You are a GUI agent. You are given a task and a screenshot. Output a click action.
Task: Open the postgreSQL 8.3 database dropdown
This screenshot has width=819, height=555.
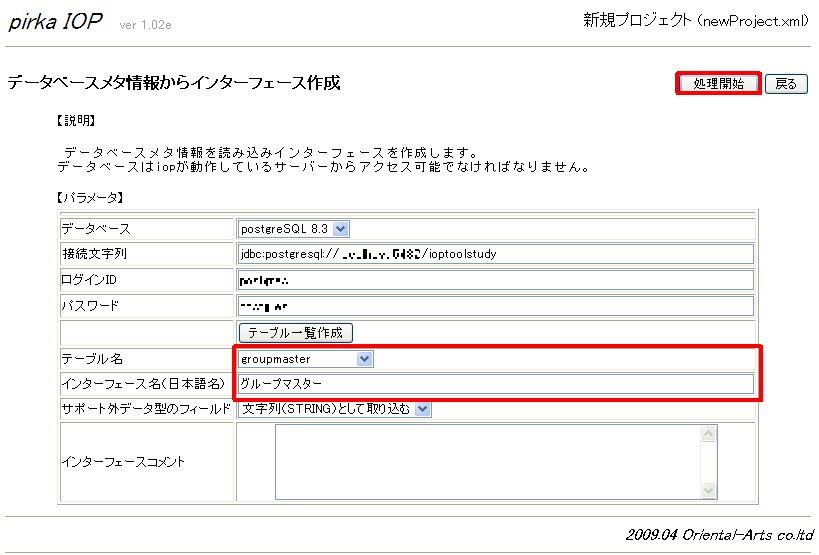click(293, 229)
